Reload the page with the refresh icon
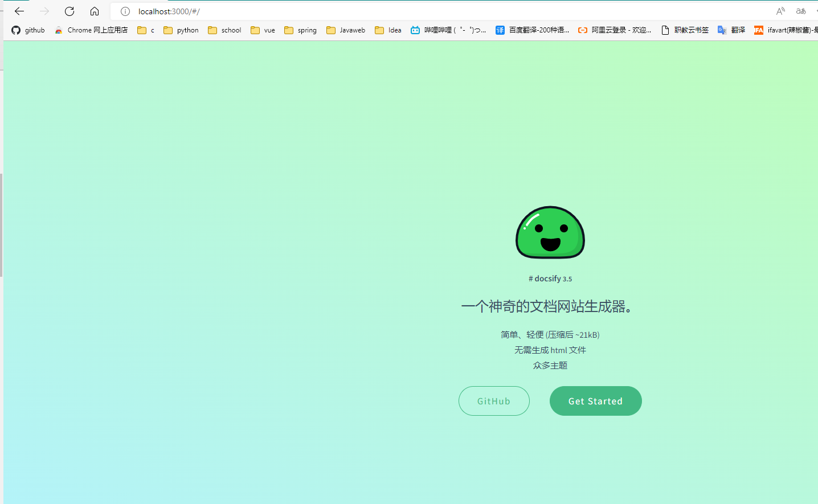The image size is (818, 504). pyautogui.click(x=69, y=11)
